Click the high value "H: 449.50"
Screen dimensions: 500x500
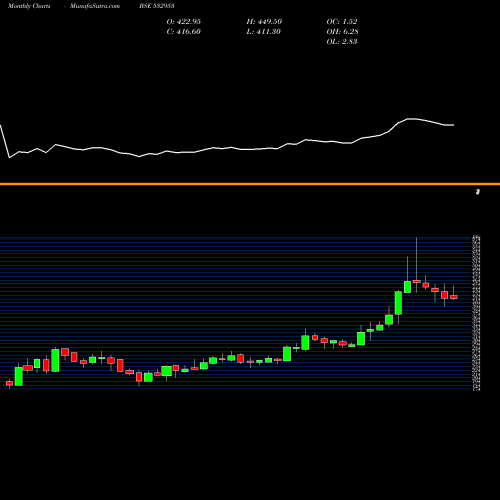(264, 21)
